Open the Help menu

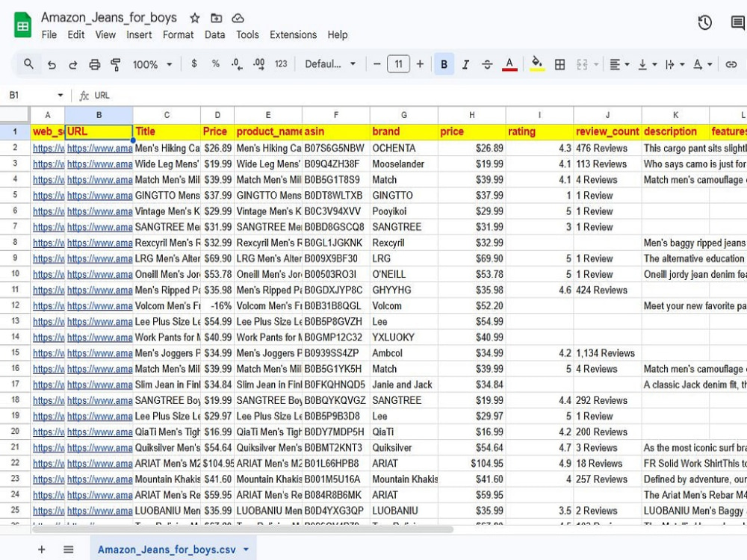point(338,35)
